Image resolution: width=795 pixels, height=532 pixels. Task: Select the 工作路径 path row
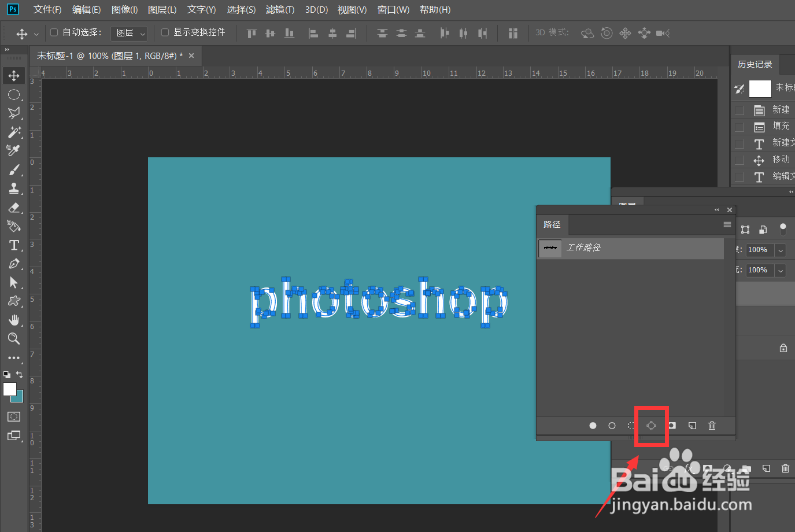pyautogui.click(x=630, y=248)
